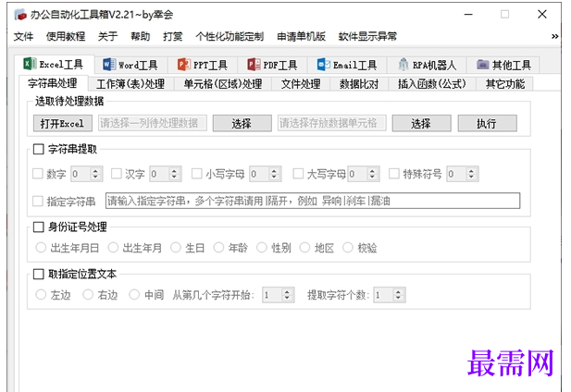
Task: Click the 小写字母 count spinner box
Action: click(x=265, y=174)
